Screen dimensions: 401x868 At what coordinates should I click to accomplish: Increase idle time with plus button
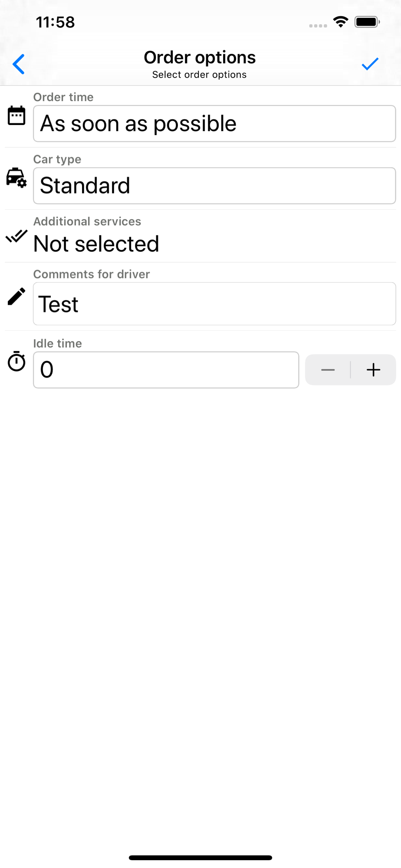coord(373,370)
